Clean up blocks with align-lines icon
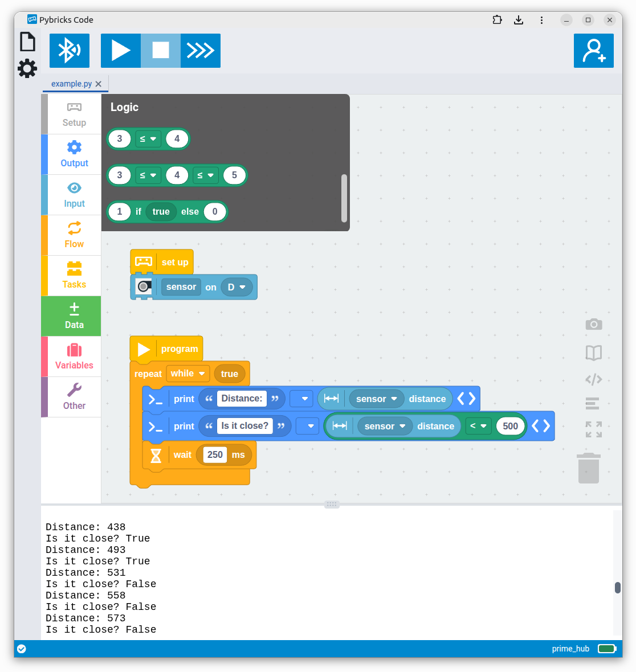 (x=592, y=403)
